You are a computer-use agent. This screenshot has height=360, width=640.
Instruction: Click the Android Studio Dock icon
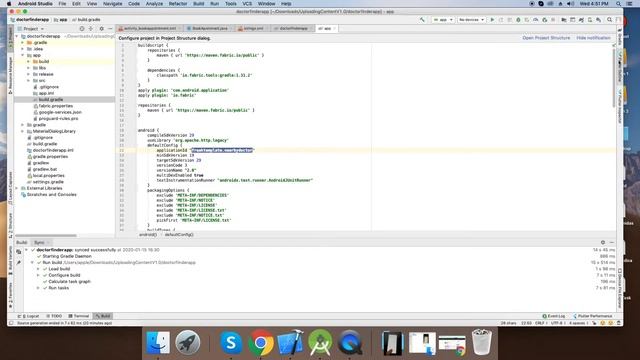coord(320,342)
